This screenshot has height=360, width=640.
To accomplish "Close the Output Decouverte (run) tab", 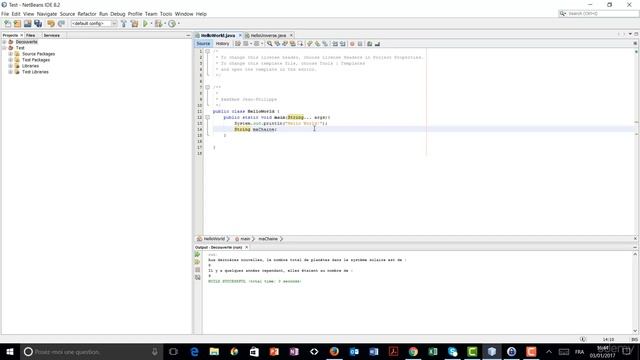I will click(x=247, y=247).
